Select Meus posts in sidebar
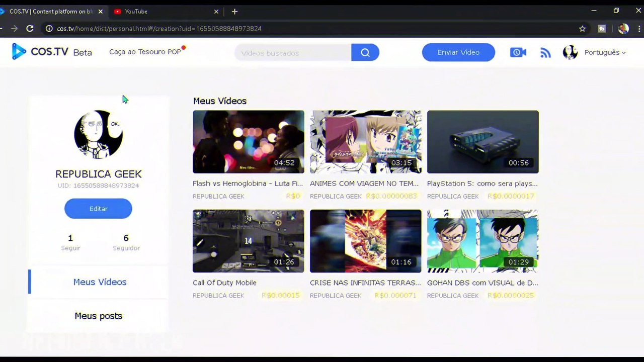 99,316
